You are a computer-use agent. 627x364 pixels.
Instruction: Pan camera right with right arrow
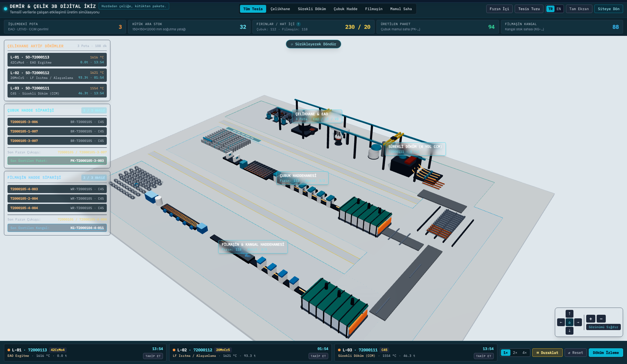[578, 322]
